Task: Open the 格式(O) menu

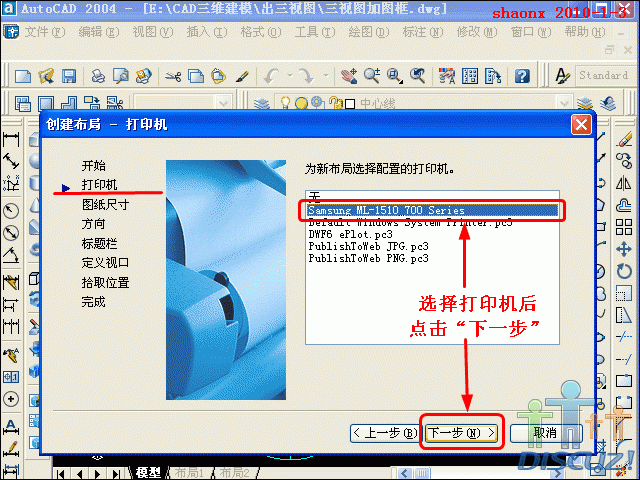Action: (x=261, y=32)
